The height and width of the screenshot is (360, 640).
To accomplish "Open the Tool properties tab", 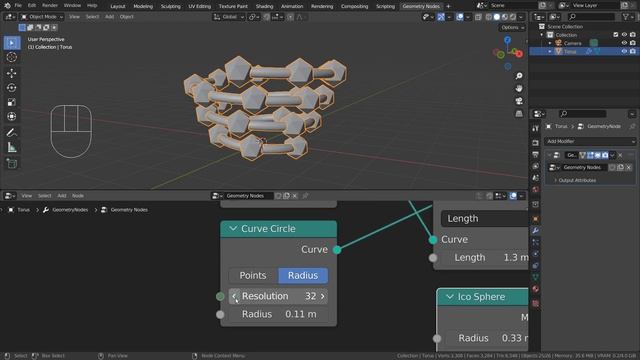I will point(536,129).
